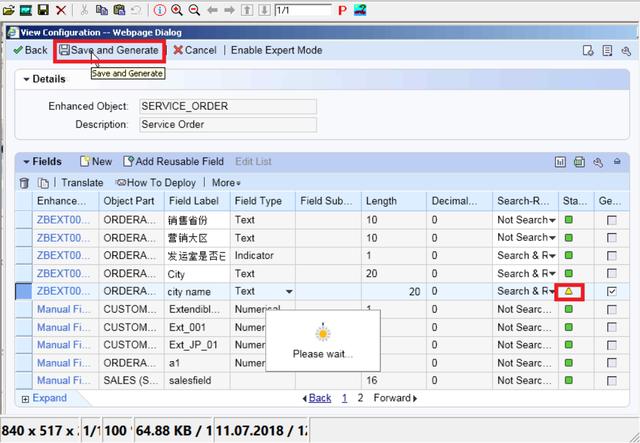Show image information with red i icon
The image size is (640, 443).
160,10
